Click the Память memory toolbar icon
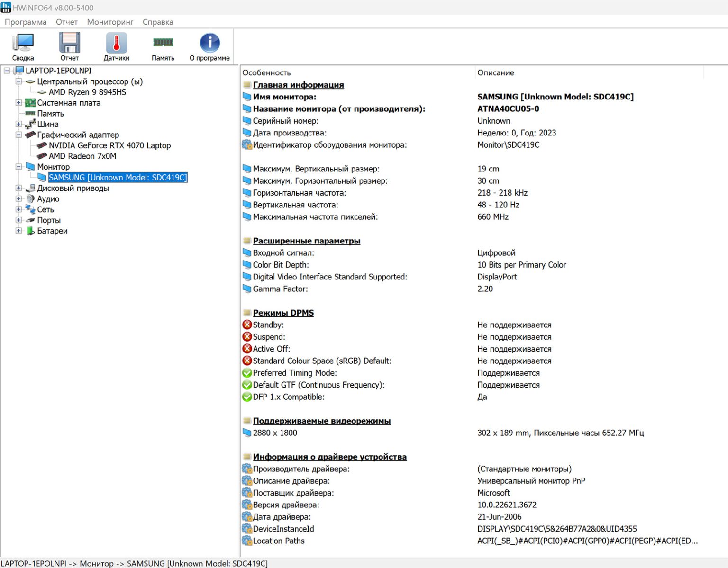This screenshot has width=728, height=568. tap(163, 44)
